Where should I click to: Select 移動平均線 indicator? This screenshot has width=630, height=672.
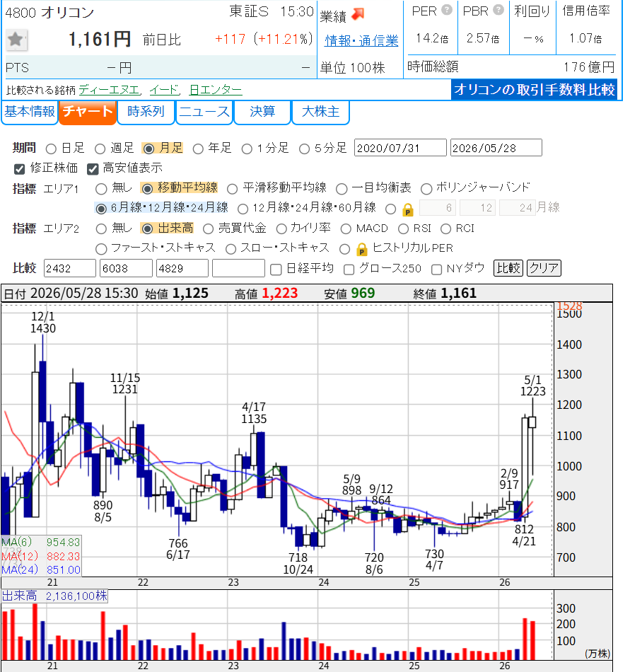[147, 189]
